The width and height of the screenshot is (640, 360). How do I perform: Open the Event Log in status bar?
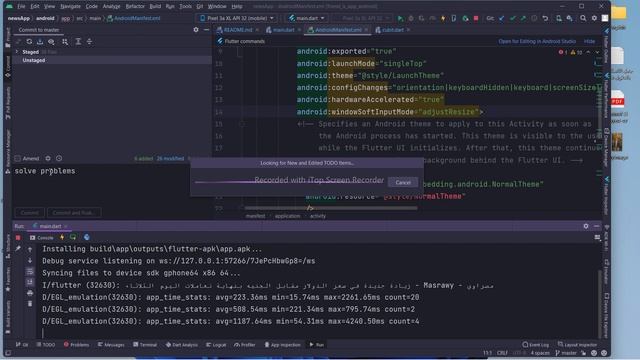pos(536,345)
